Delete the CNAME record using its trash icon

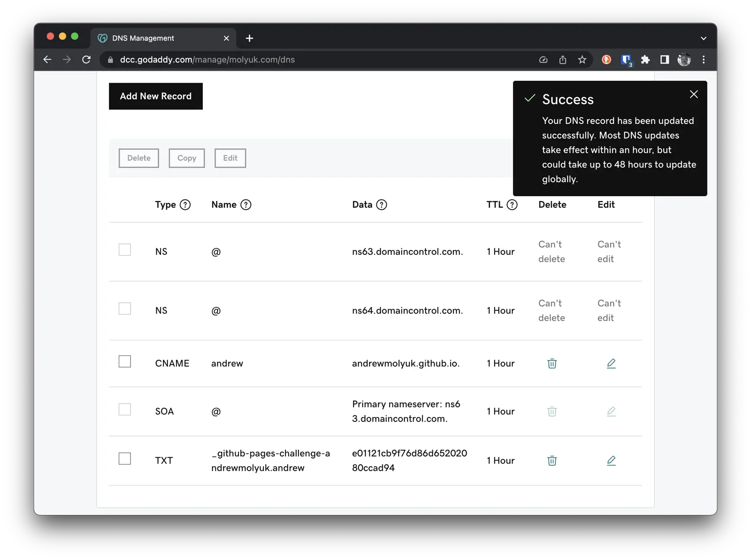(552, 363)
